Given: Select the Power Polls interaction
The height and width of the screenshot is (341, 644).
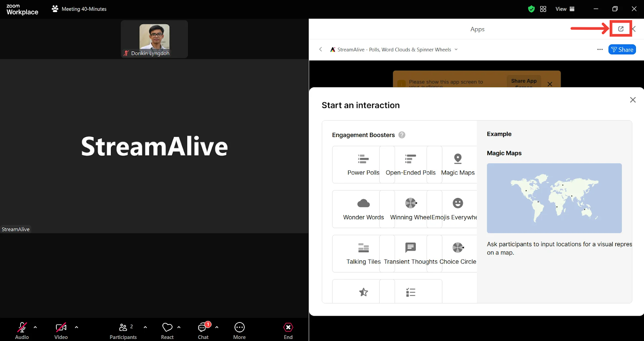Looking at the screenshot, I should [x=363, y=164].
